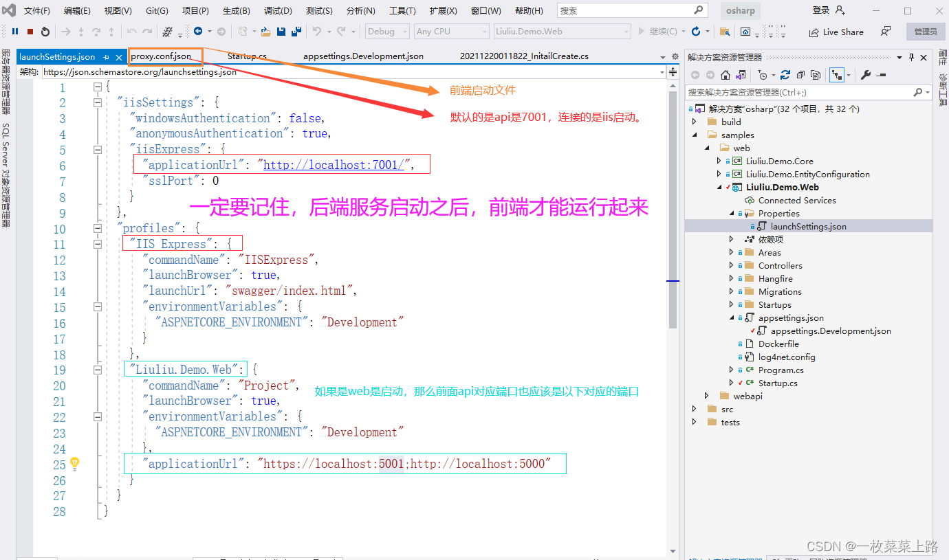Collapse the samples folder node
Screen dimensions: 949x560
[x=695, y=135]
